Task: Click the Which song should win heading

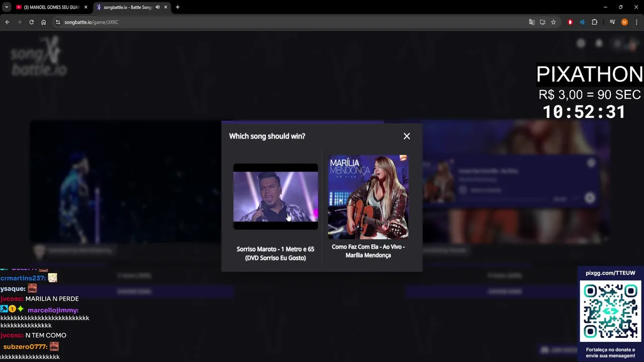Action: [x=267, y=136]
